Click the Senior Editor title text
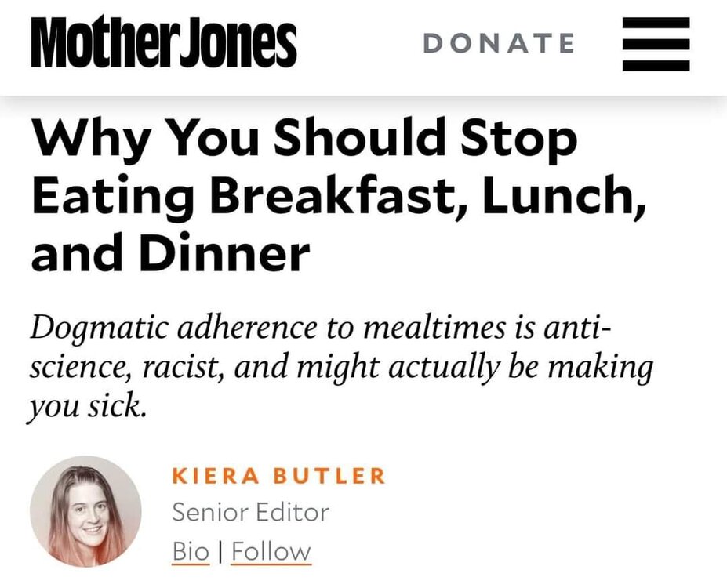 tap(250, 513)
